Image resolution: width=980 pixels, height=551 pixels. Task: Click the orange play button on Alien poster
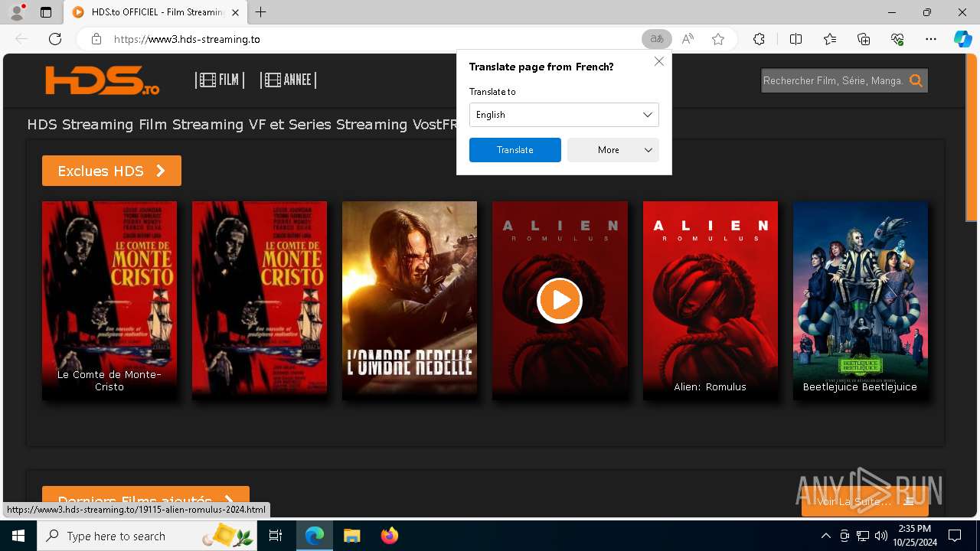point(560,300)
